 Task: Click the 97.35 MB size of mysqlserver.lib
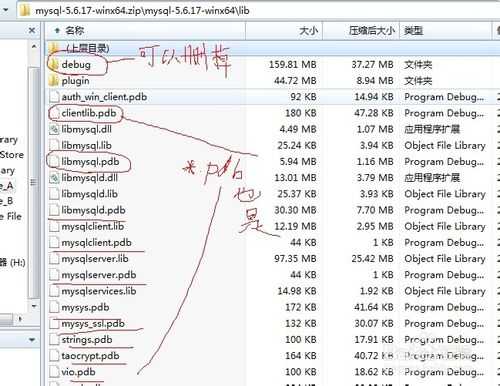point(295,259)
